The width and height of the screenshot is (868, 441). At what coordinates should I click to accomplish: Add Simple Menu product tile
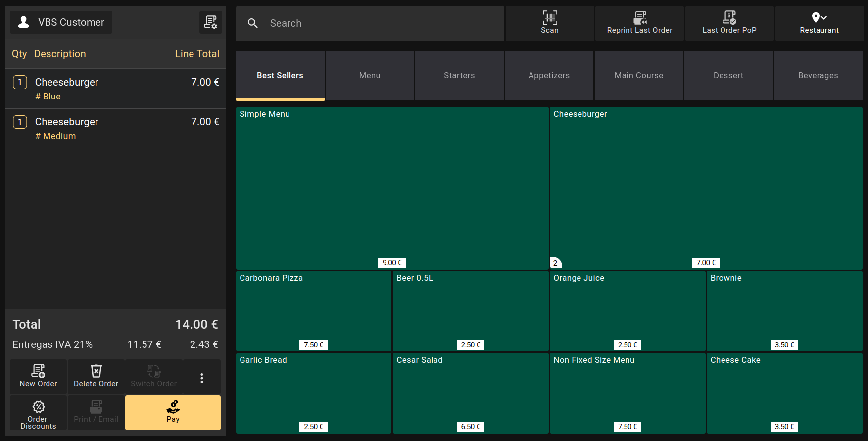(x=392, y=188)
